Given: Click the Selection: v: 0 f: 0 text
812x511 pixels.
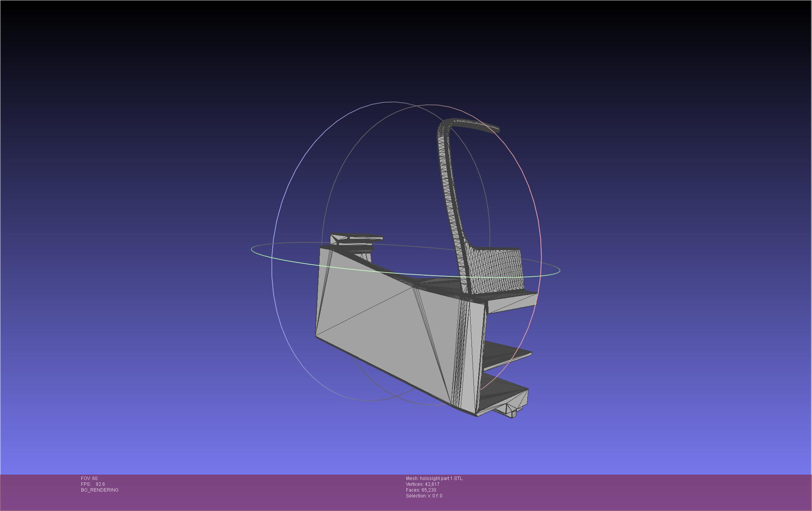Looking at the screenshot, I should pos(424,496).
